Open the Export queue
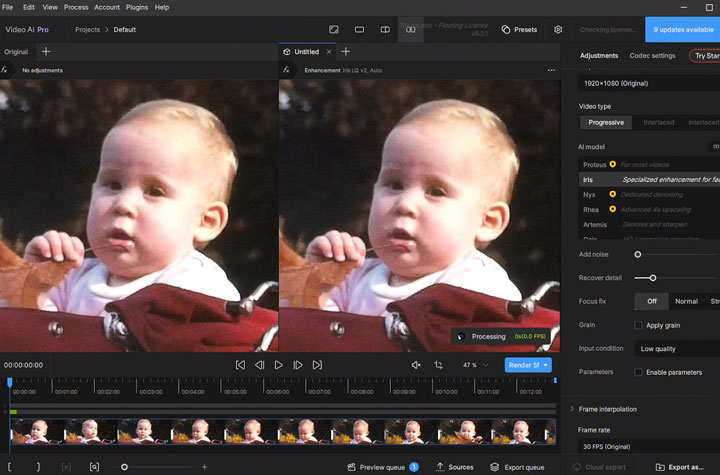Viewport: 720px width, 475px height. click(517, 467)
